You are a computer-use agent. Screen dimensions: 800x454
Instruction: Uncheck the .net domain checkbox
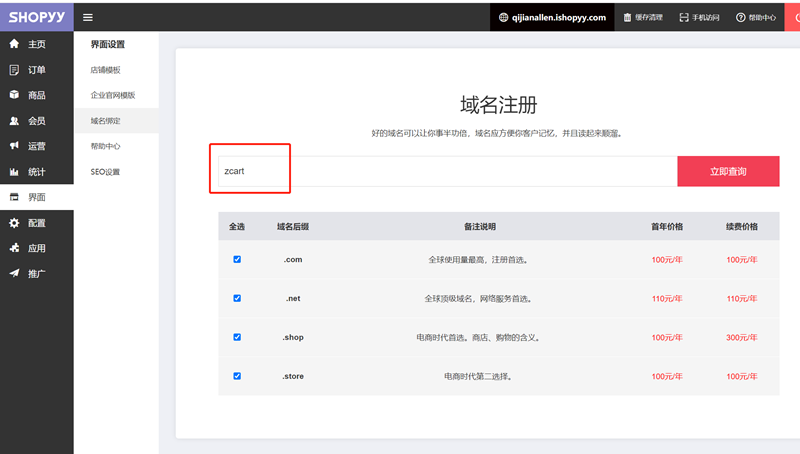[x=237, y=298]
